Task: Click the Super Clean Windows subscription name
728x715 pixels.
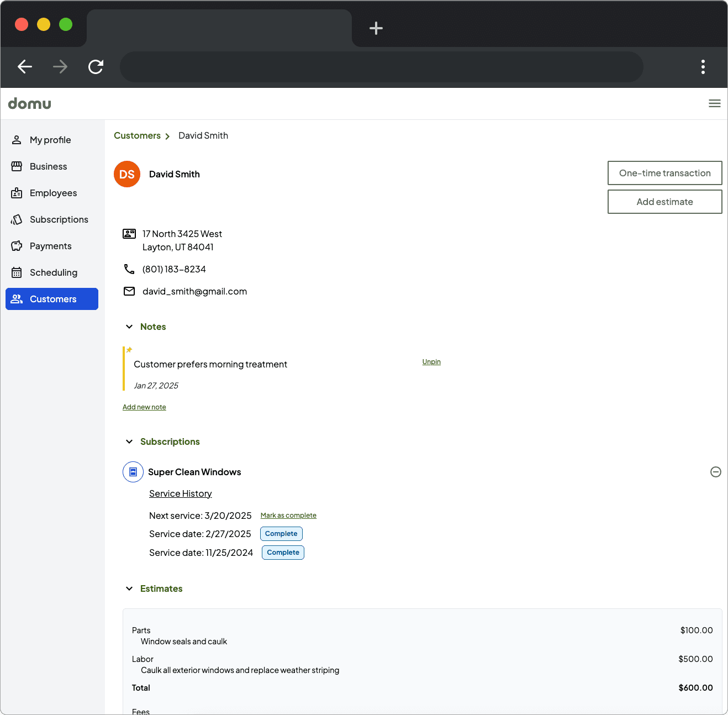Action: click(194, 472)
